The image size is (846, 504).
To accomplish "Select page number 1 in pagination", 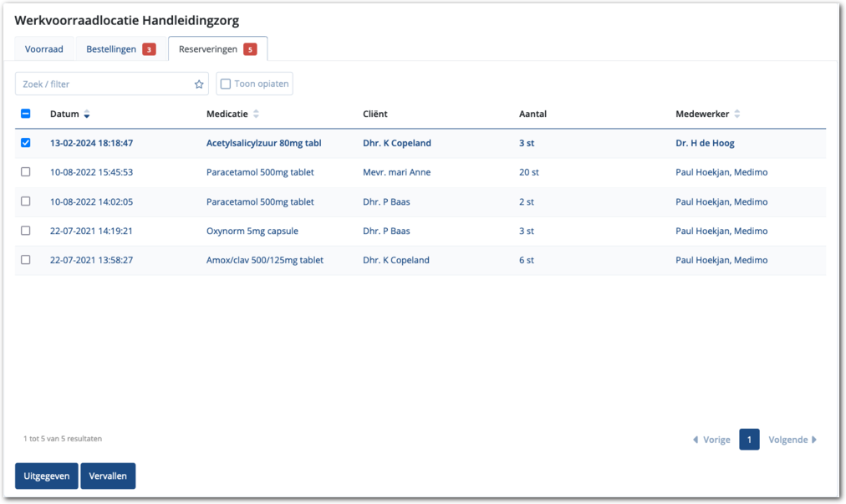I will tap(749, 440).
